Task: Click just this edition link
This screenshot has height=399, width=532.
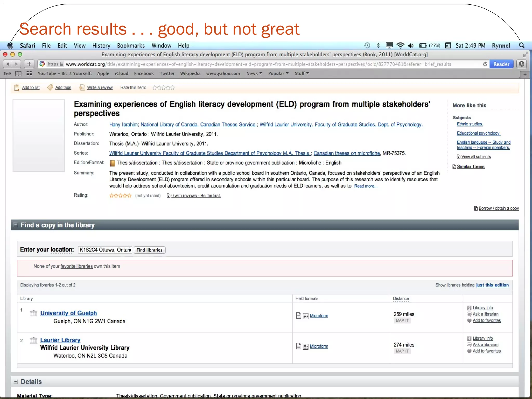Action: [x=492, y=285]
